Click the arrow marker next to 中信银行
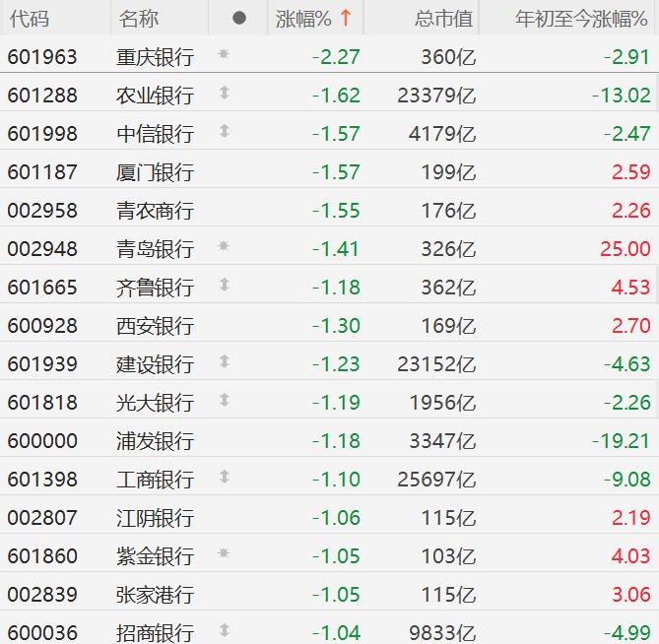This screenshot has height=644, width=659. [224, 132]
